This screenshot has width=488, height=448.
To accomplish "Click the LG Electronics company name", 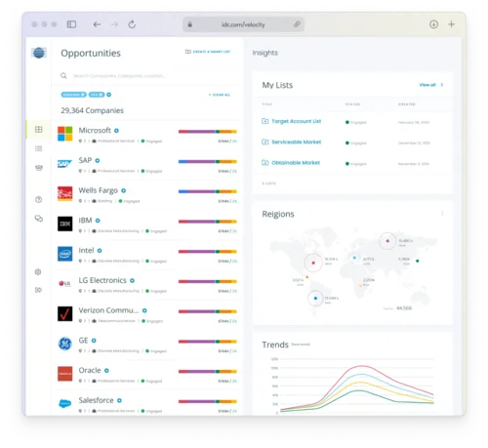I will (102, 280).
